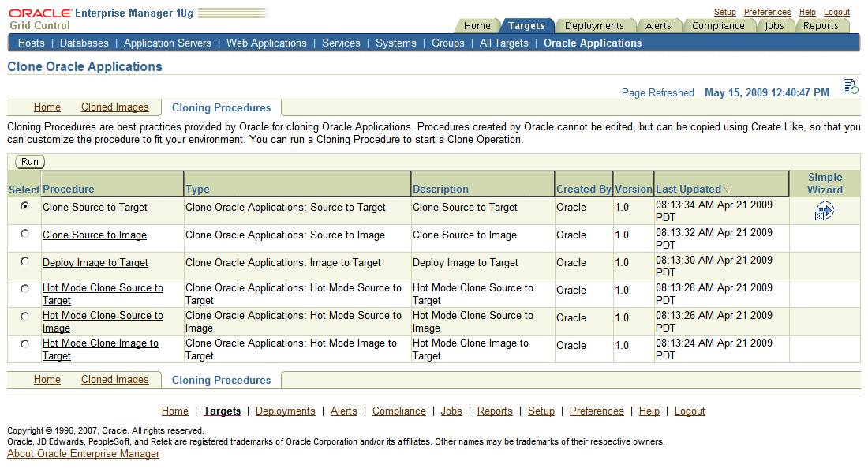The image size is (868, 473).
Task: Open Hot Mode Clone Source to Image link
Action: [103, 322]
